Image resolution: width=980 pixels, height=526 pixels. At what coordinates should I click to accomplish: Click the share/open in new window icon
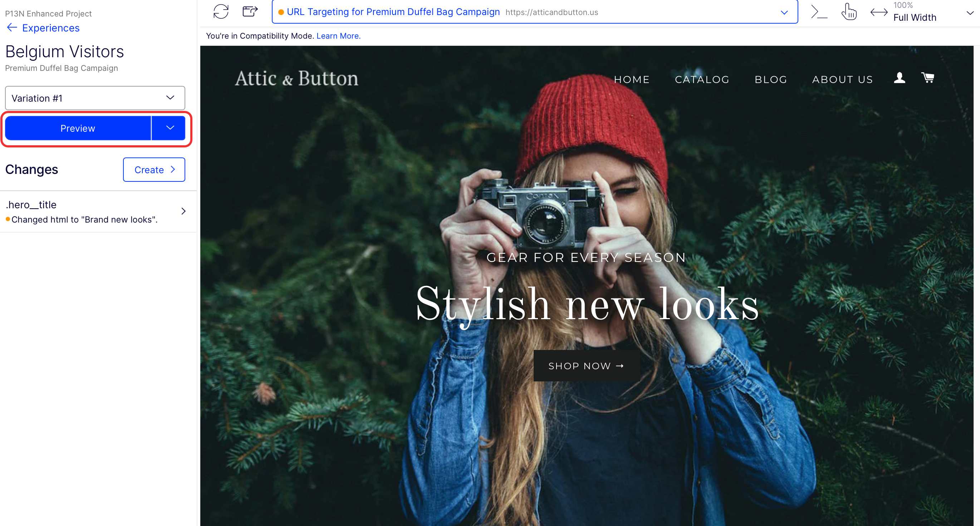tap(250, 11)
